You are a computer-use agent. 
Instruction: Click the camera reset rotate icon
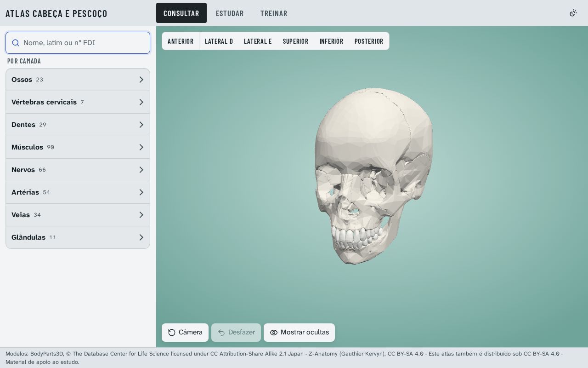(x=172, y=333)
